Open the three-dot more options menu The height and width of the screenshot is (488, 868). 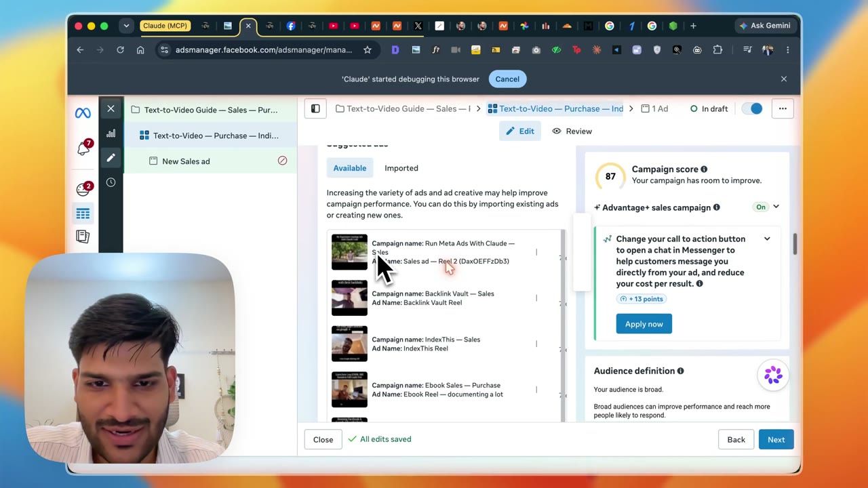[783, 108]
